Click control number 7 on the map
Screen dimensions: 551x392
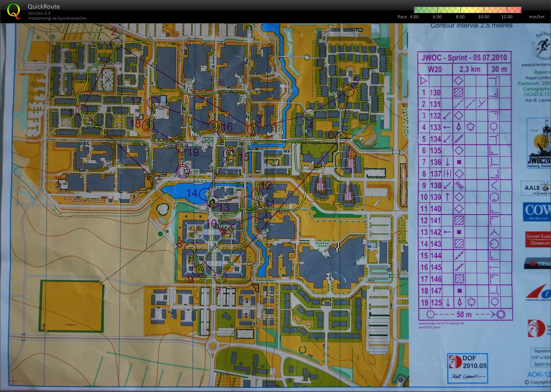(218, 292)
